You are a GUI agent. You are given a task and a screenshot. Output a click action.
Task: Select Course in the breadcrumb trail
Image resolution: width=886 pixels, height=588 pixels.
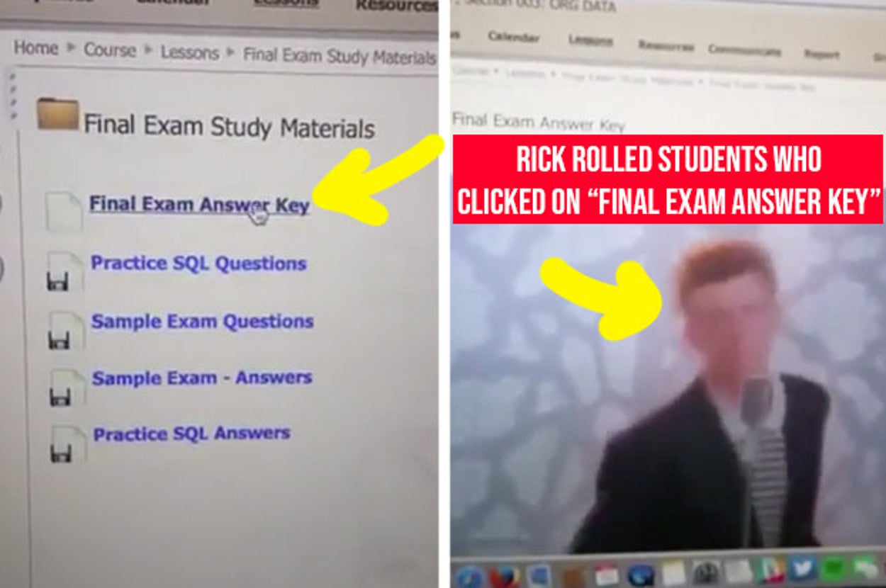point(111,50)
